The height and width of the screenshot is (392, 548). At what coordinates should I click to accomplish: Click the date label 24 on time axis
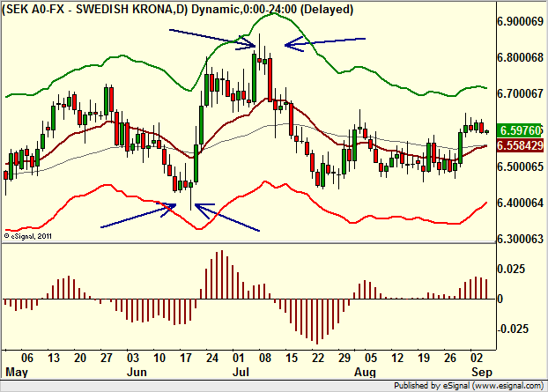tap(212, 359)
